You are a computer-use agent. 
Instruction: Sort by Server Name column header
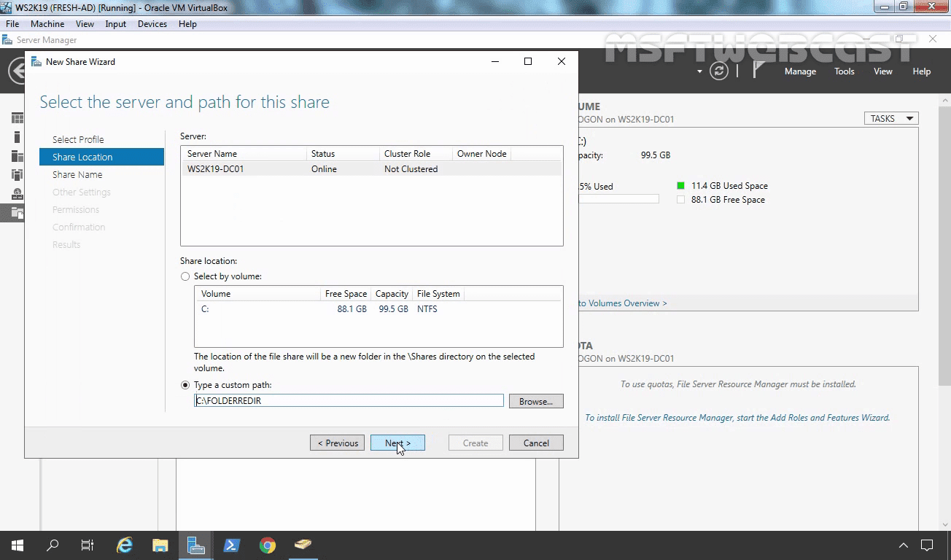coord(244,154)
